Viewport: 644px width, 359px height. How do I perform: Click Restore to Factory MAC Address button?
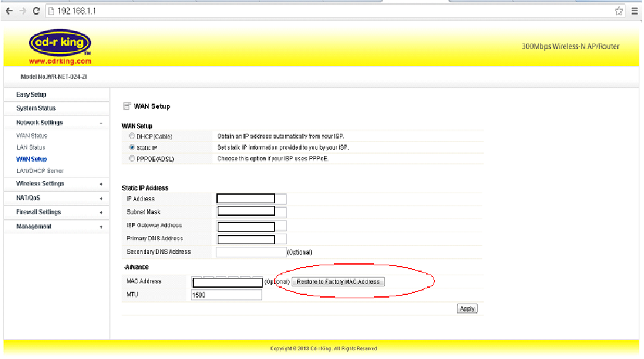(338, 282)
